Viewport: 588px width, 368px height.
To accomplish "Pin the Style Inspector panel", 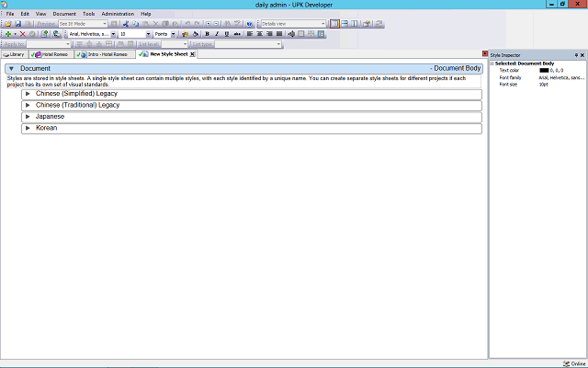I will [x=576, y=55].
